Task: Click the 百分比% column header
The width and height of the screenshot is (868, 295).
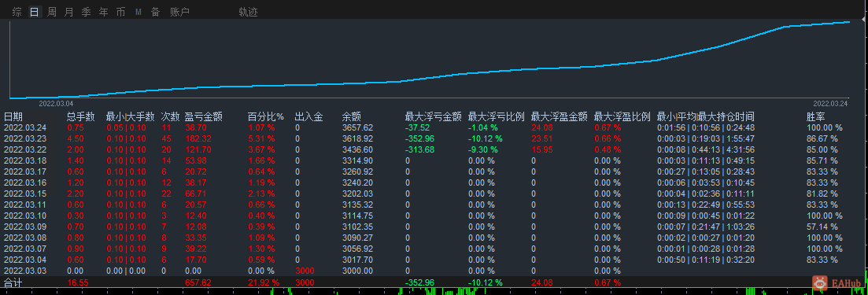Action: pos(266,116)
